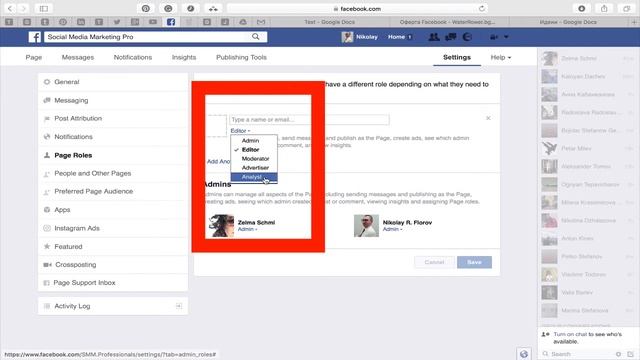Image resolution: width=640 pixels, height=360 pixels.
Task: Open Page Support Inbox
Action: 113,282
